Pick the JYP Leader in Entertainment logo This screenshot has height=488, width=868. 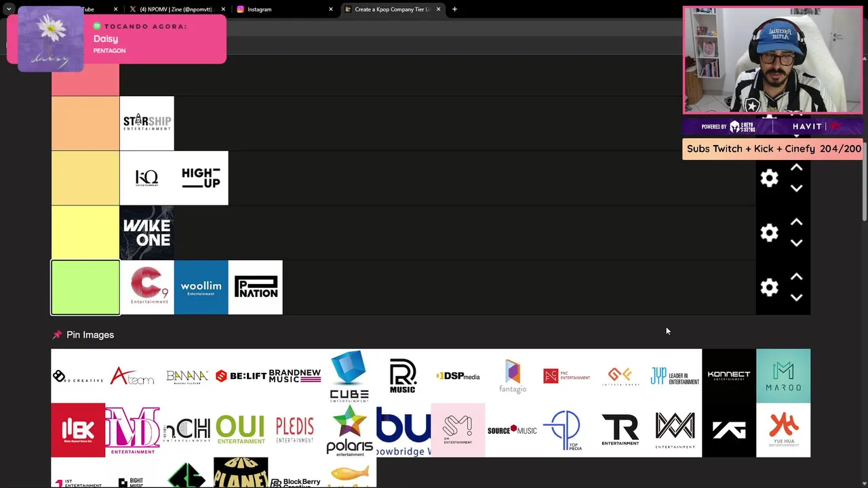675,376
